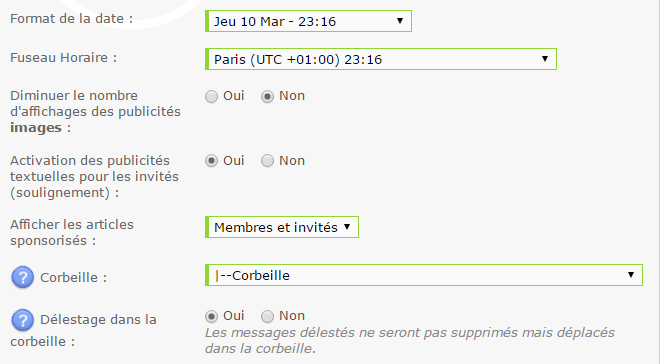Viewport: 661px width, 364px height.
Task: Enable Oui for Délestage dans la corbeille
Action: tap(211, 316)
